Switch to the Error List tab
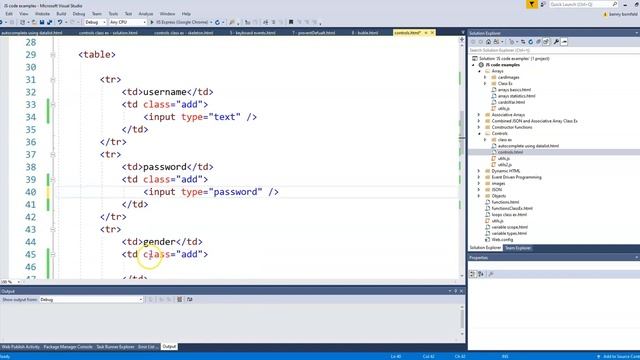The width and height of the screenshot is (640, 360). [147, 347]
